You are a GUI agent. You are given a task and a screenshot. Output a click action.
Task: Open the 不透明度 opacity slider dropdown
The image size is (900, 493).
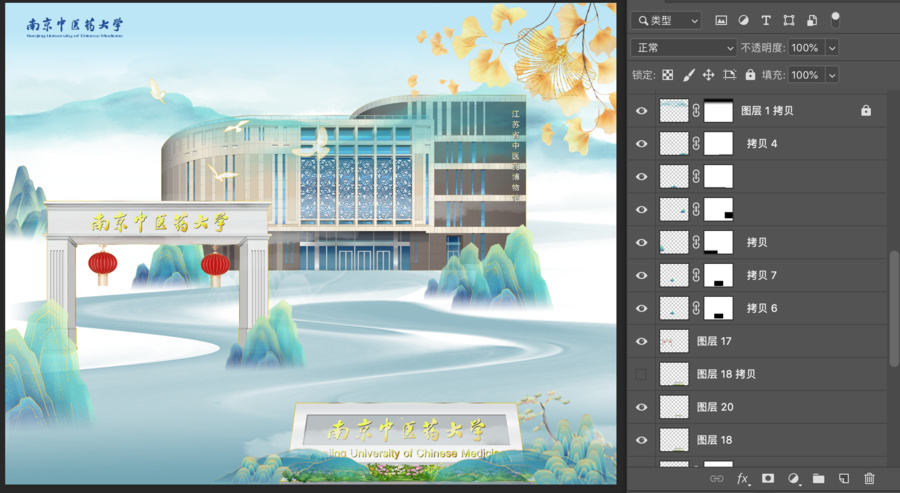(832, 48)
